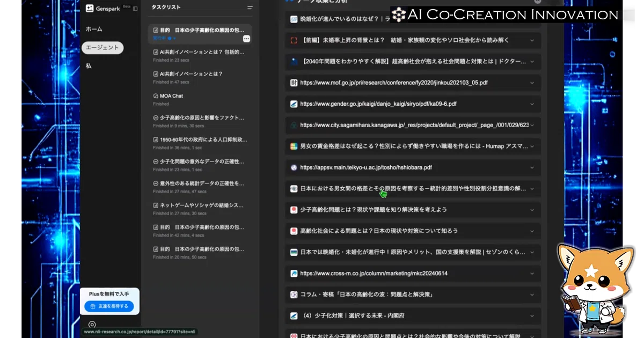Click the MOA Chat bubble icon
This screenshot has height=338, width=644.
click(156, 96)
